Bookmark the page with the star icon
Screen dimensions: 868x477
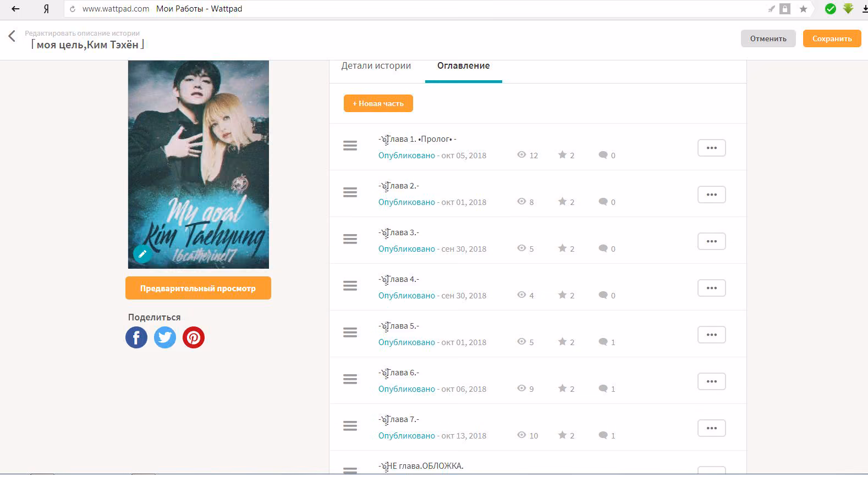(x=803, y=9)
